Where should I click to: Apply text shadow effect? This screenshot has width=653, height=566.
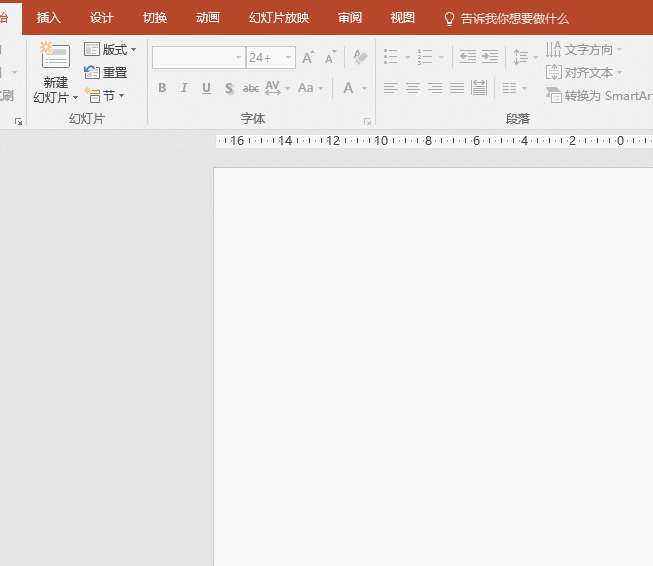coord(229,89)
